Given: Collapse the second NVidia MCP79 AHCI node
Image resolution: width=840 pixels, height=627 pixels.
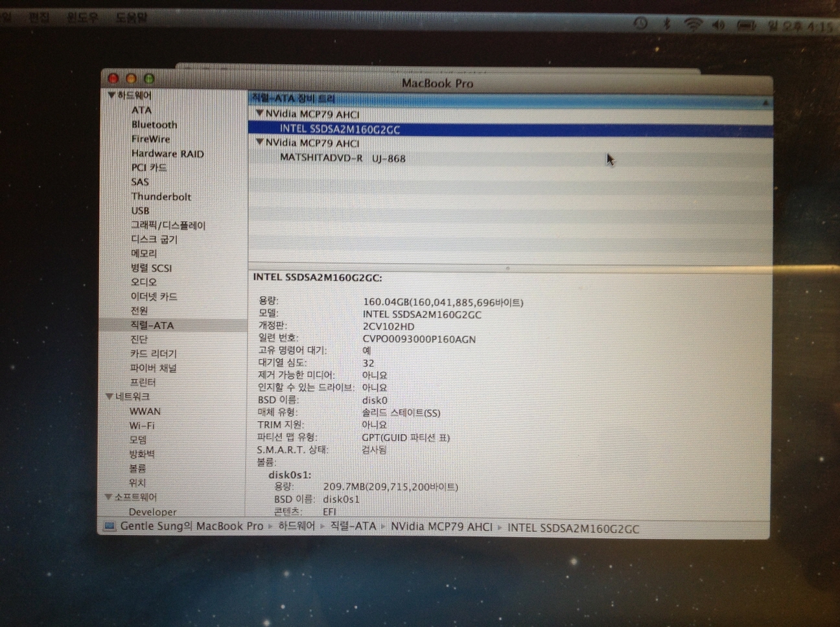Looking at the screenshot, I should click(x=260, y=142).
